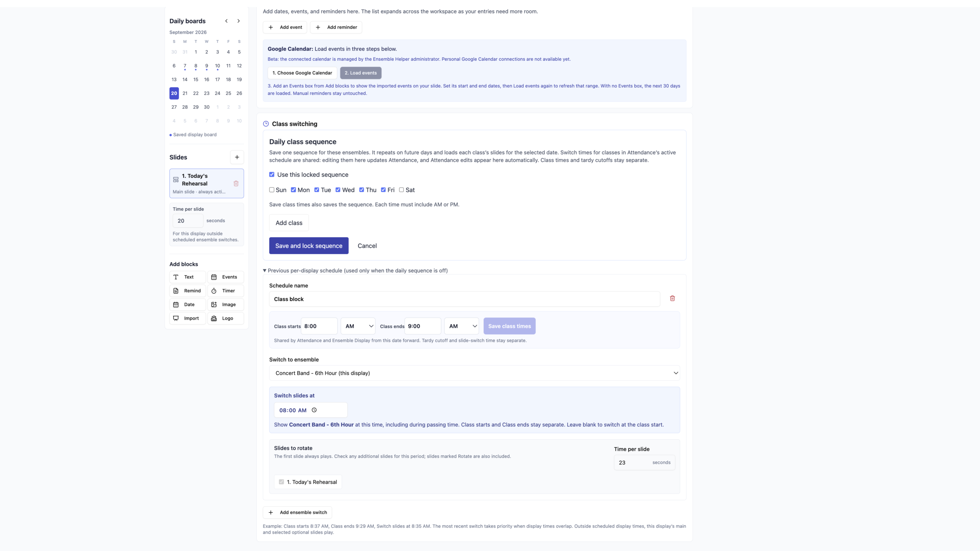980x551 pixels.
Task: Select the Today's Rehearsal slide item
Action: 206,183
